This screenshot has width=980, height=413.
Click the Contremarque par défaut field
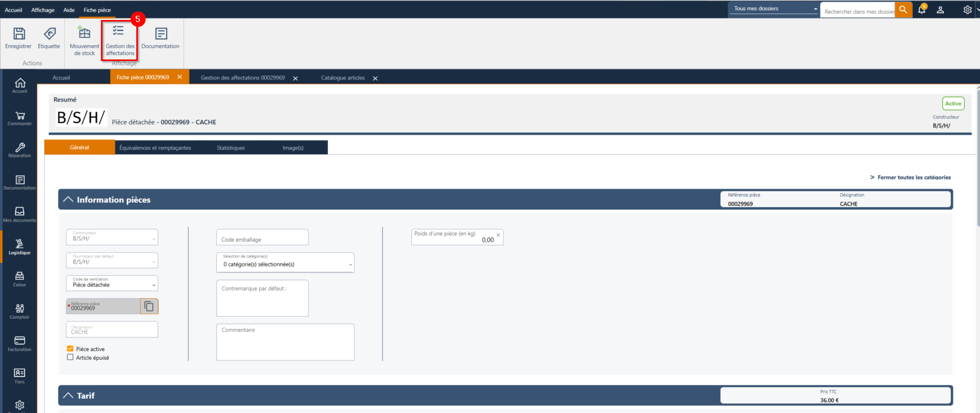coord(262,298)
